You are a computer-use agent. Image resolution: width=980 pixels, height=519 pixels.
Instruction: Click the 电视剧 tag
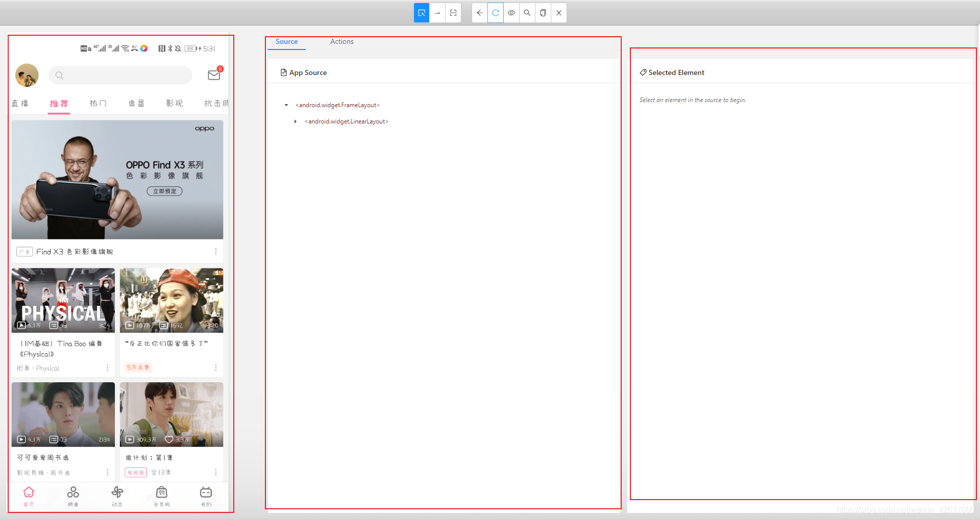[136, 473]
